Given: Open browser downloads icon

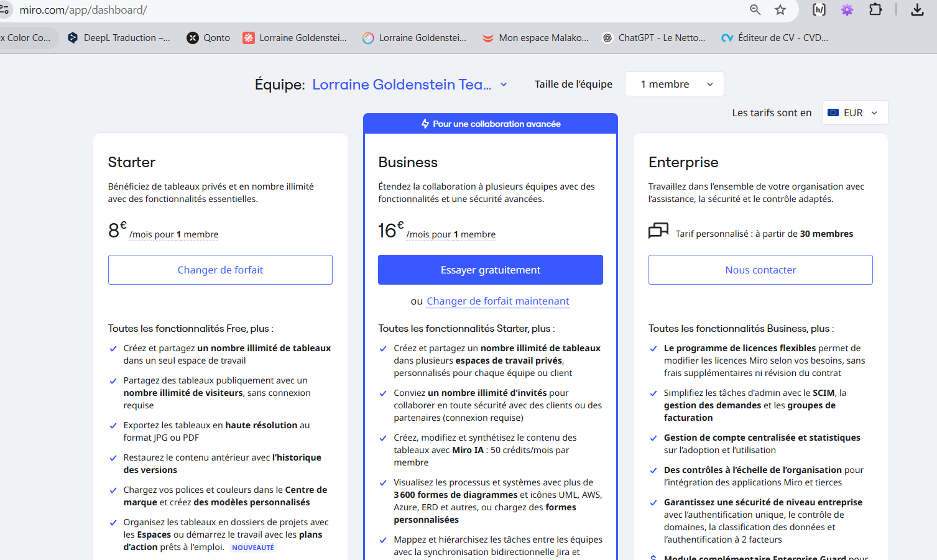Looking at the screenshot, I should coord(917,9).
